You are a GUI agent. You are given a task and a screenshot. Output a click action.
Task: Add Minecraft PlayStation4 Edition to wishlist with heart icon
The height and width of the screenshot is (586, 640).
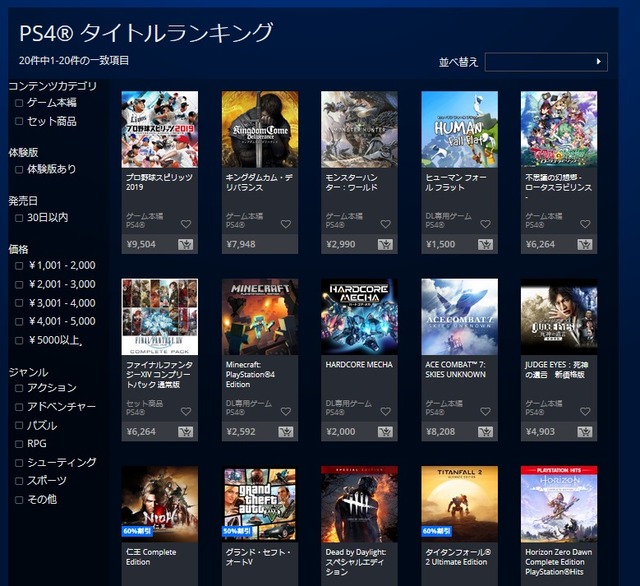(286, 411)
